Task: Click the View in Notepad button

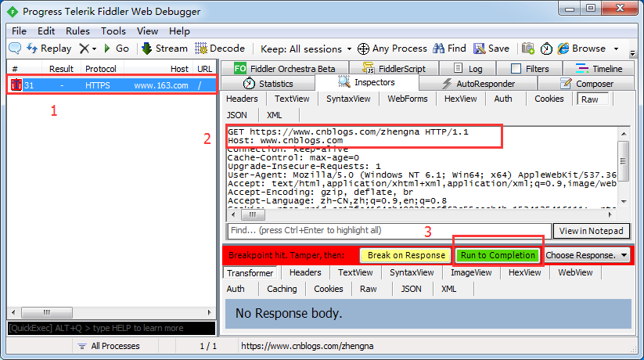Action: click(592, 231)
